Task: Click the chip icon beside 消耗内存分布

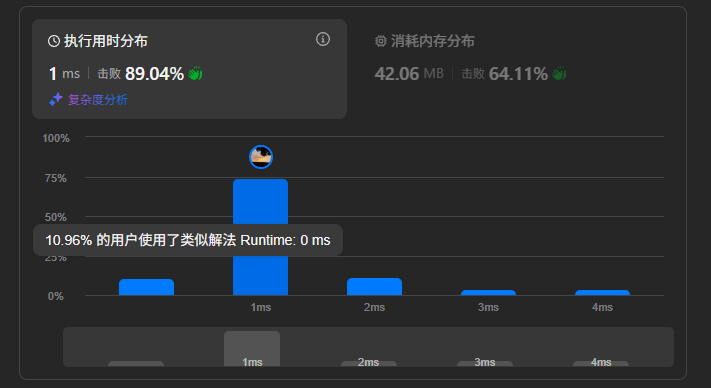Action: tap(380, 41)
